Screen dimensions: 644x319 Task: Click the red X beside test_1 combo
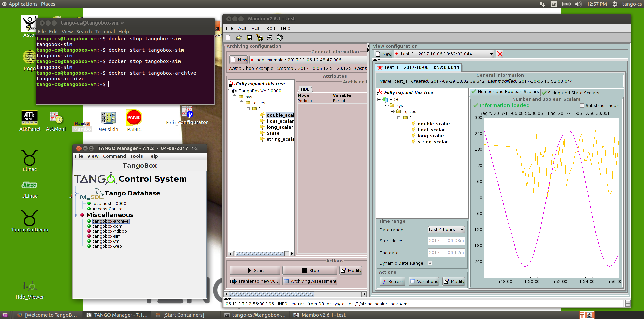coord(500,54)
